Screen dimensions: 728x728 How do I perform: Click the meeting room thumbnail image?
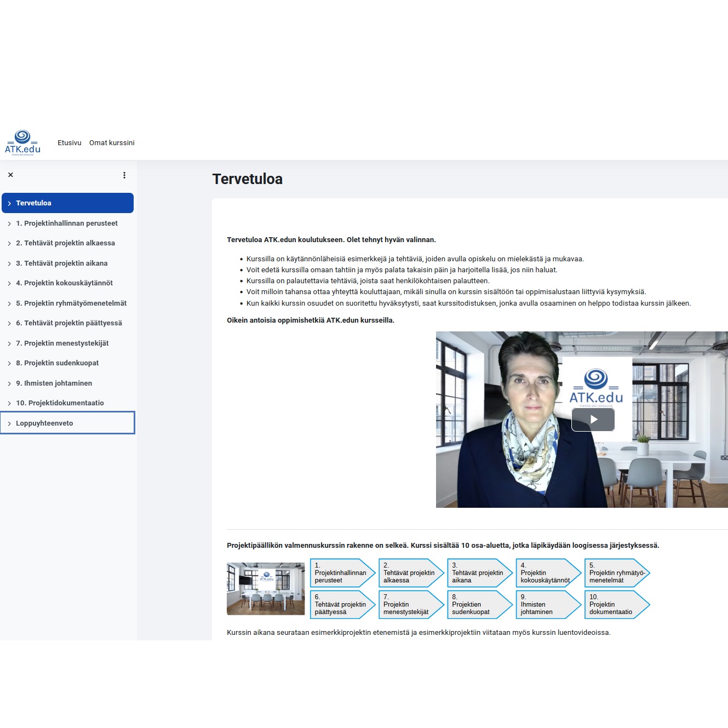[266, 589]
